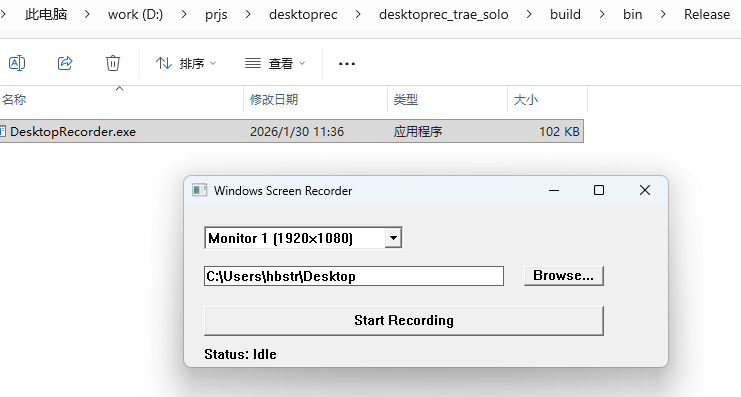Click the Share icon in Explorer toolbar
741x397 pixels.
click(x=65, y=63)
